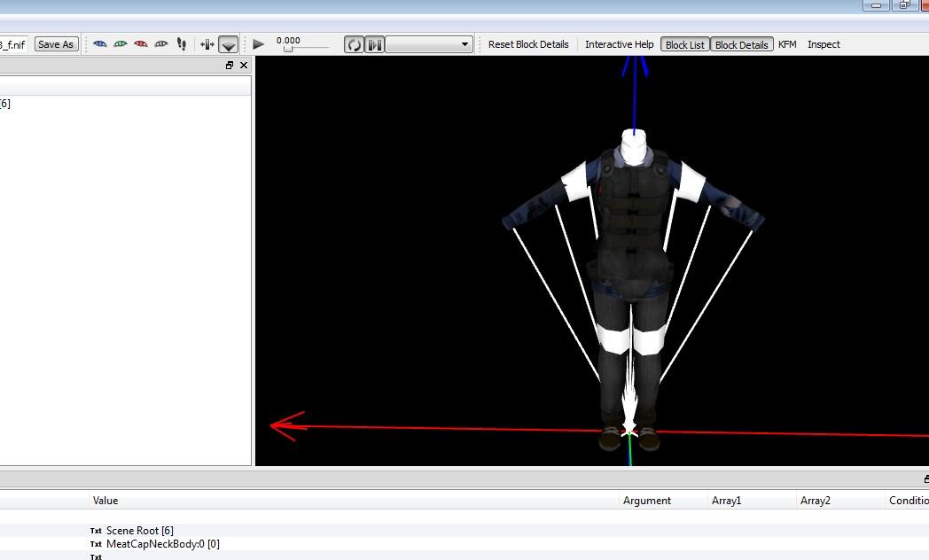Select the gray eye User view icon
Image resolution: width=929 pixels, height=560 pixels.
tap(160, 44)
